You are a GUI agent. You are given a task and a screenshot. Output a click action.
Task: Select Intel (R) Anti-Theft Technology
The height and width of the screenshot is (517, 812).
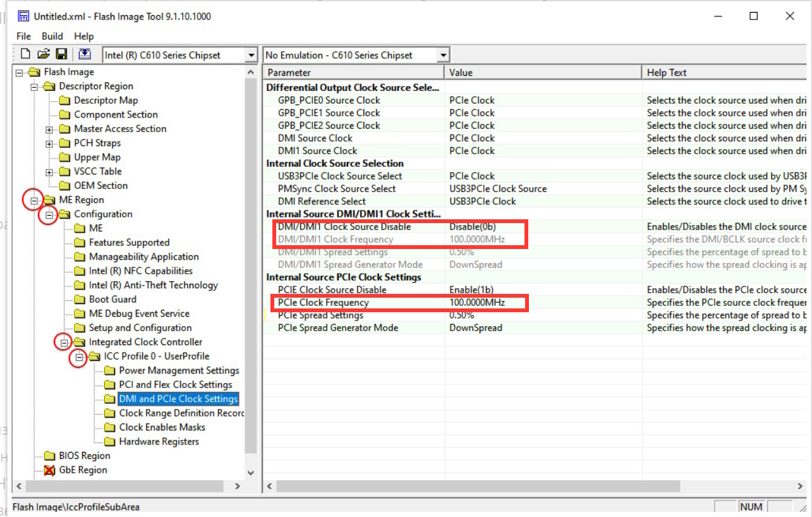click(153, 285)
